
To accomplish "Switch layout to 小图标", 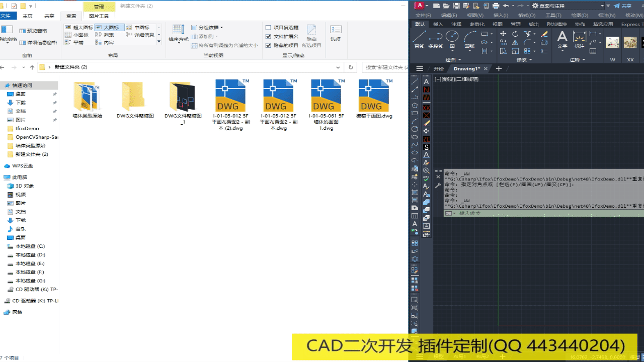I will (x=77, y=35).
